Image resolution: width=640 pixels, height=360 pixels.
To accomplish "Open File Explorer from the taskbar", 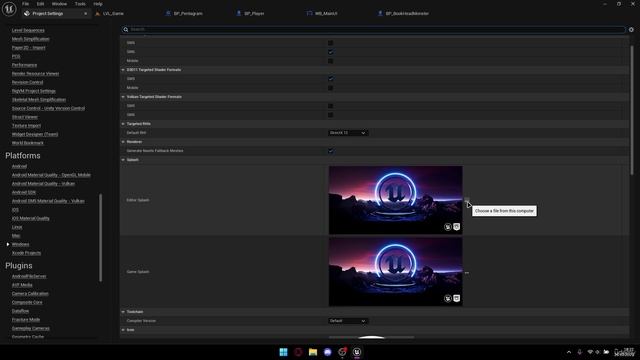I will [x=313, y=352].
